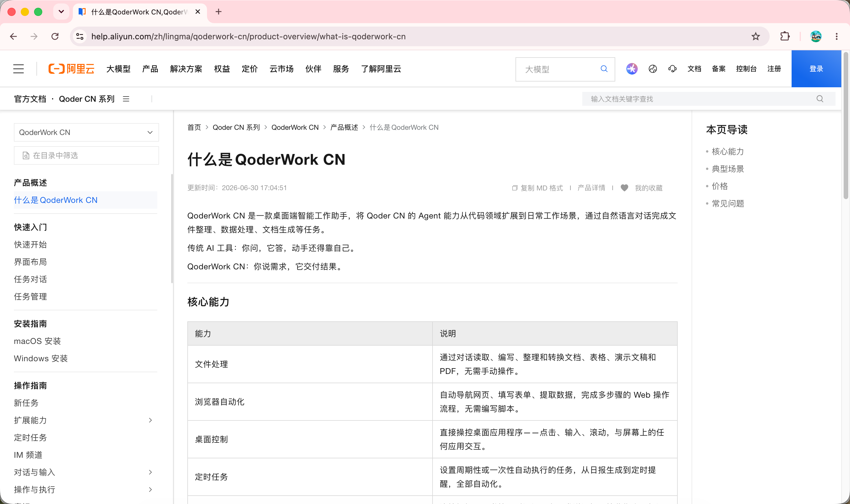
Task: Open the QoderWork CN product dropdown
Action: pyautogui.click(x=86, y=132)
